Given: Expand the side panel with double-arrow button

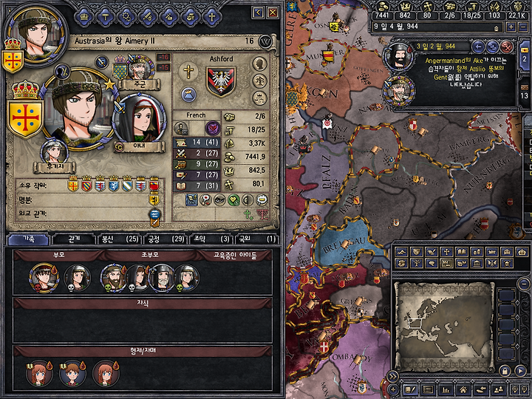Looking at the screenshot, I should click(x=392, y=376).
